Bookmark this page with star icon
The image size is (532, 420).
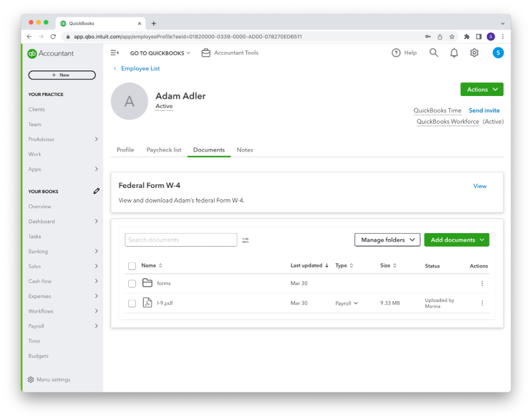pyautogui.click(x=452, y=37)
